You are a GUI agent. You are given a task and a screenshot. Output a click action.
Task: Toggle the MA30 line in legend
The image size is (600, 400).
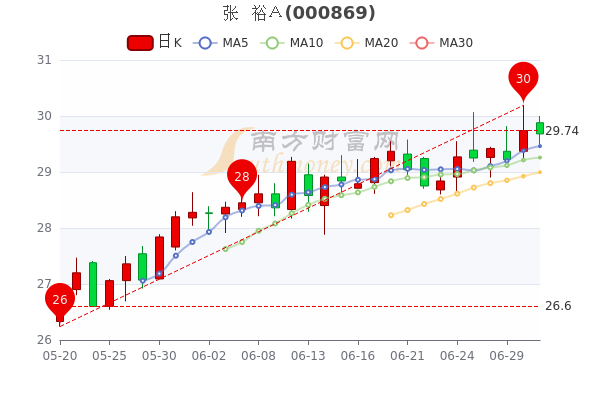pyautogui.click(x=441, y=43)
